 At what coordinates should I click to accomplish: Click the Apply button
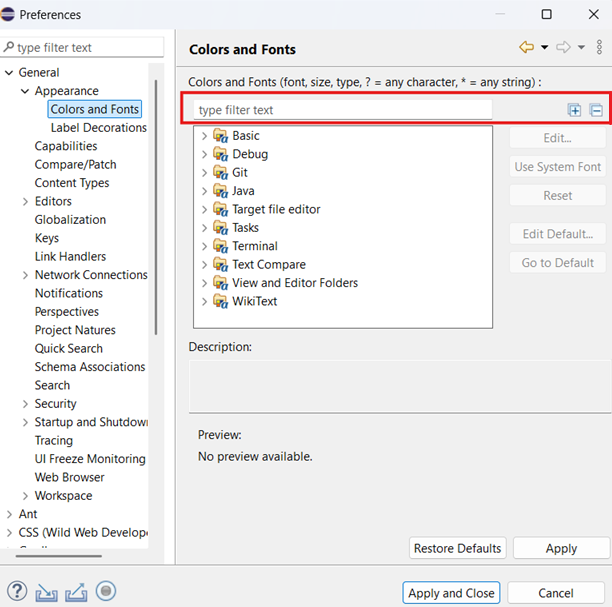[x=561, y=548]
